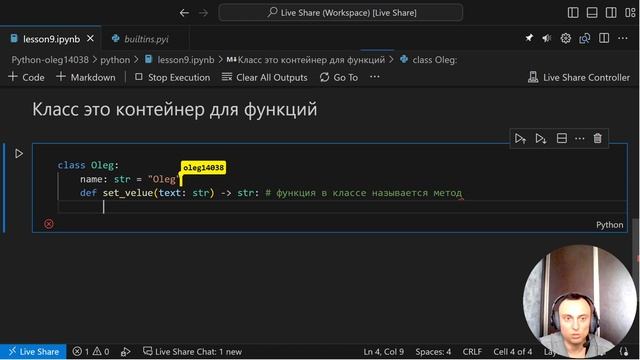Click Clear All Outputs
The image size is (640, 360).
coord(264,77)
